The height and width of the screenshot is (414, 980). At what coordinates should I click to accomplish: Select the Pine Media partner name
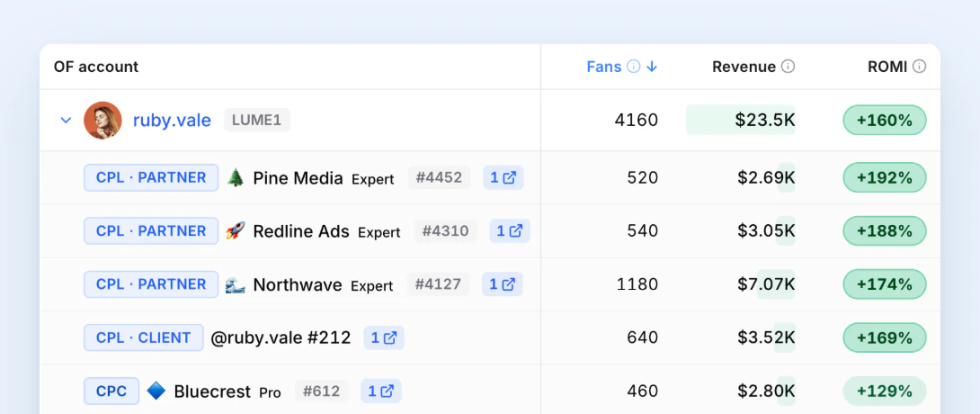298,178
